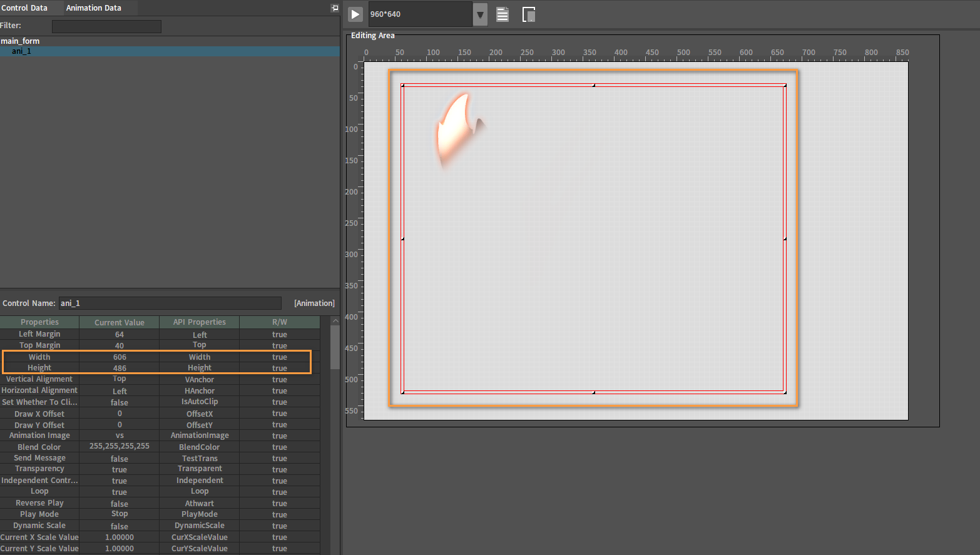Click the AnimationImage API property cell
Viewport: 980px width, 555px height.
point(200,435)
